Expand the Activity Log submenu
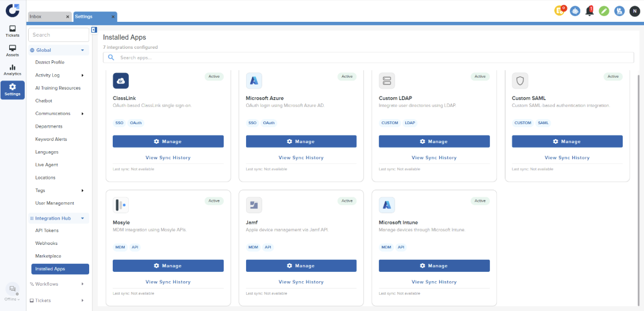This screenshot has width=644, height=311. tap(82, 75)
